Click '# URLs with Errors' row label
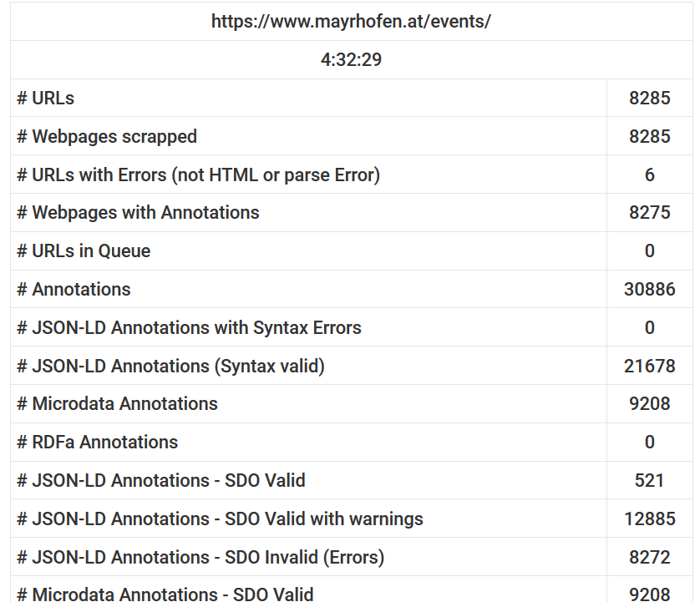 coord(198,175)
